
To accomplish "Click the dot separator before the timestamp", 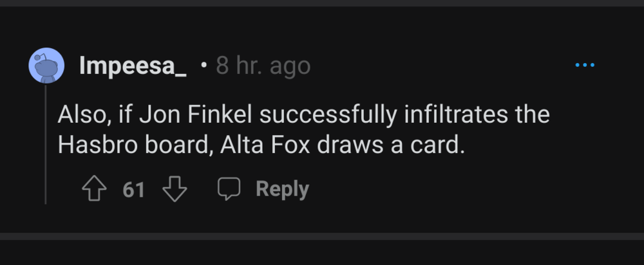I will coord(204,66).
